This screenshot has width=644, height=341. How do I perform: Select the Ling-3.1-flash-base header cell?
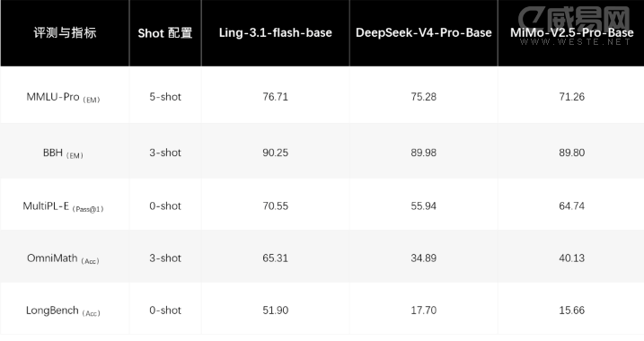275,33
